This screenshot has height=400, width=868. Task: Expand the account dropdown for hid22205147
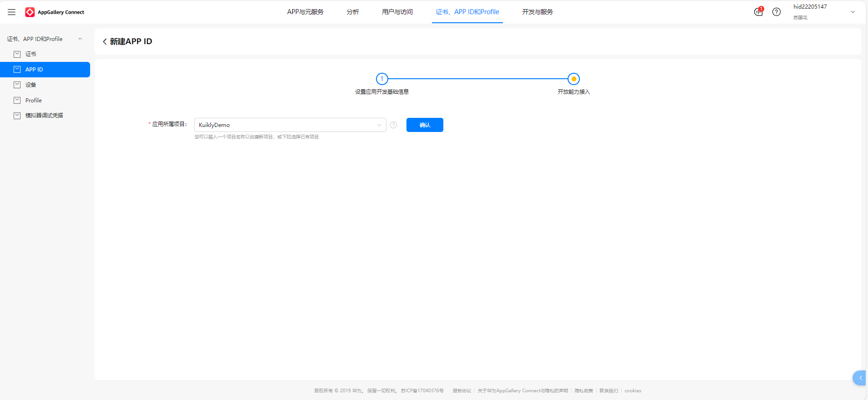(x=853, y=12)
